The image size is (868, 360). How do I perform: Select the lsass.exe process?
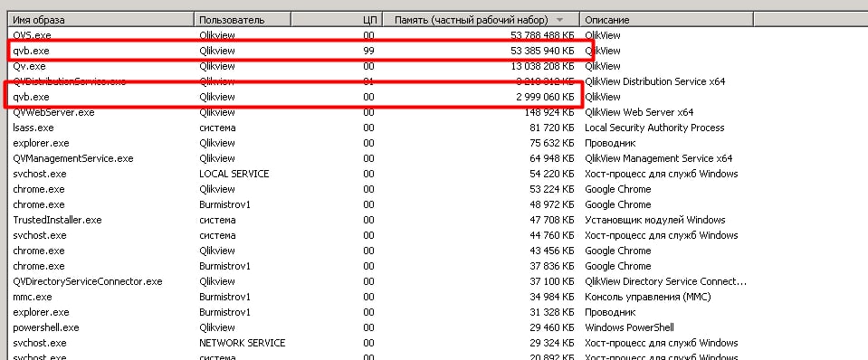tap(33, 128)
